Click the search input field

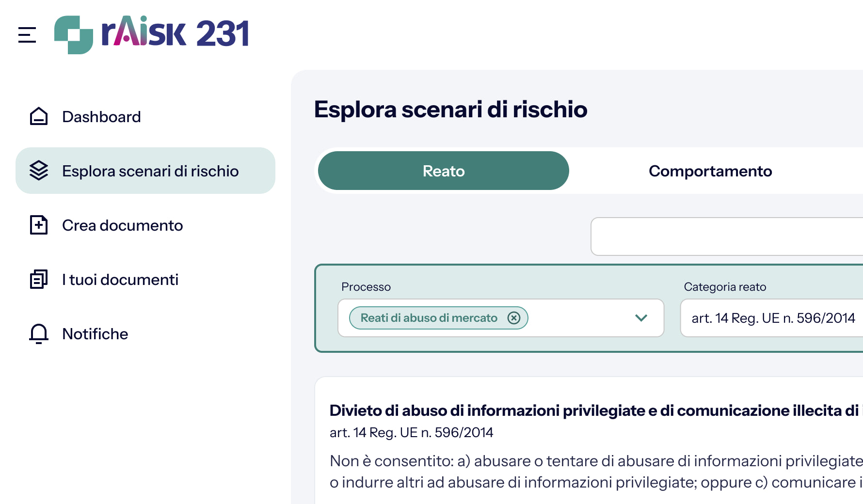tap(727, 236)
